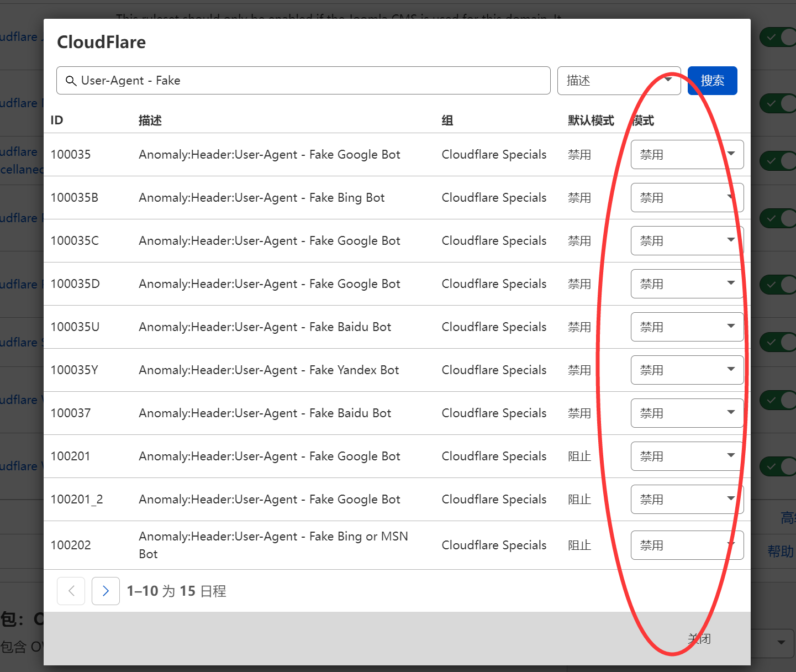Viewport: 796px width, 672px height.
Task: Select rule ID 100201 cell
Action: click(x=70, y=456)
